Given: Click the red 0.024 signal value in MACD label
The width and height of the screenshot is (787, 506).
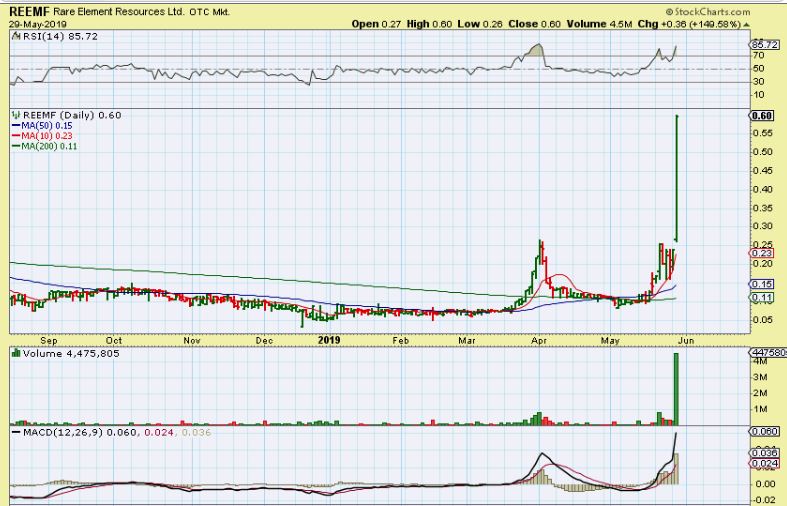Looking at the screenshot, I should 159,432.
